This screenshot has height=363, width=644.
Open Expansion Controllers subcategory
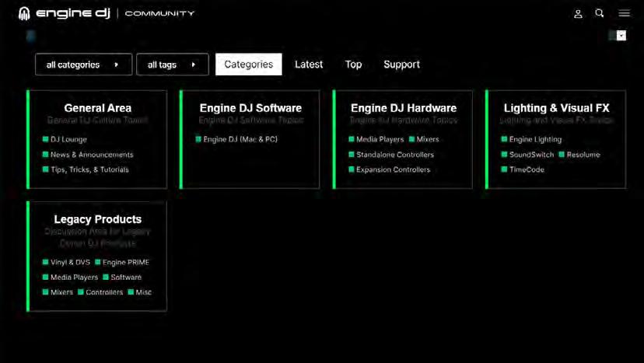click(x=390, y=169)
